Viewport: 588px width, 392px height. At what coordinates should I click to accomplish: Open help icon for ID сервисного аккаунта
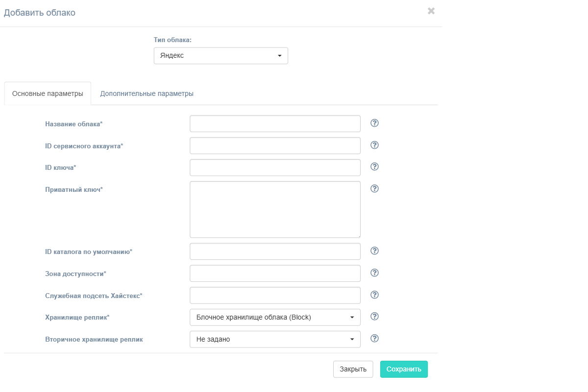pos(375,145)
